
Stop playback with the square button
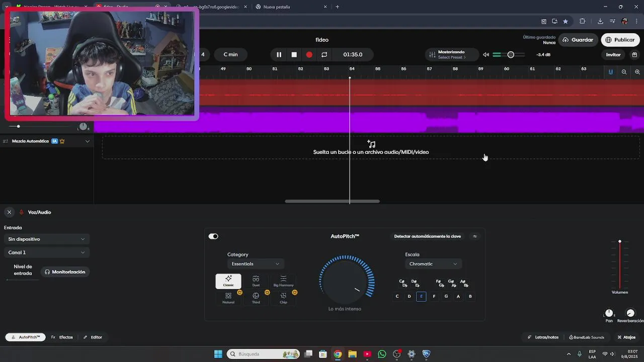pos(294,54)
